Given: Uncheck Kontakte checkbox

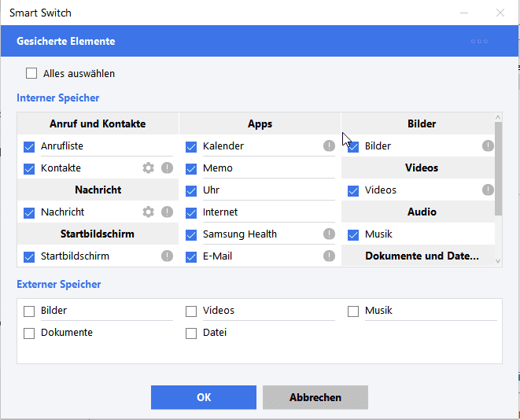Looking at the screenshot, I should (29, 169).
